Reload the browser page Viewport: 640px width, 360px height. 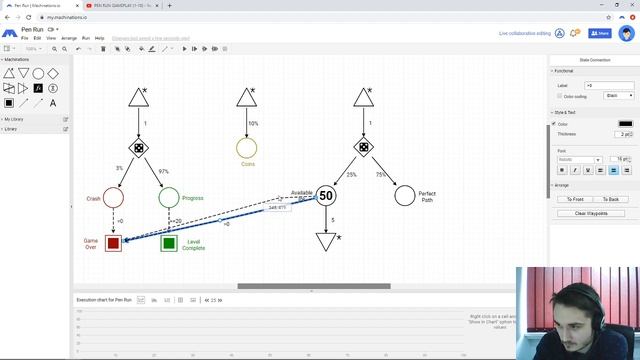click(x=29, y=18)
